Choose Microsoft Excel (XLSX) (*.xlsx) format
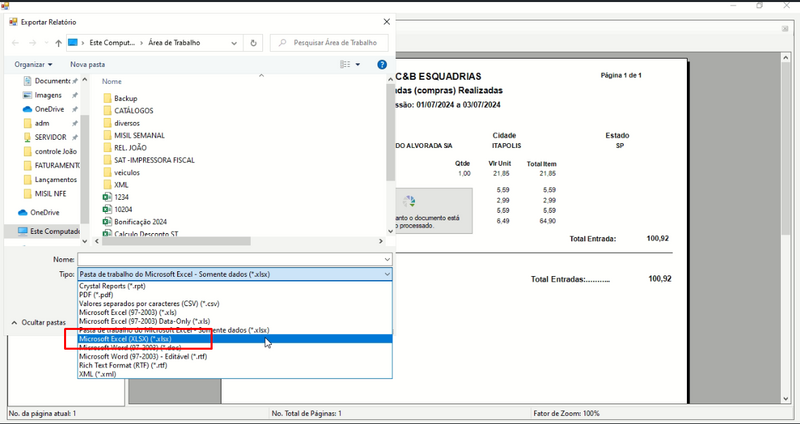This screenshot has height=424, width=800. (235, 339)
